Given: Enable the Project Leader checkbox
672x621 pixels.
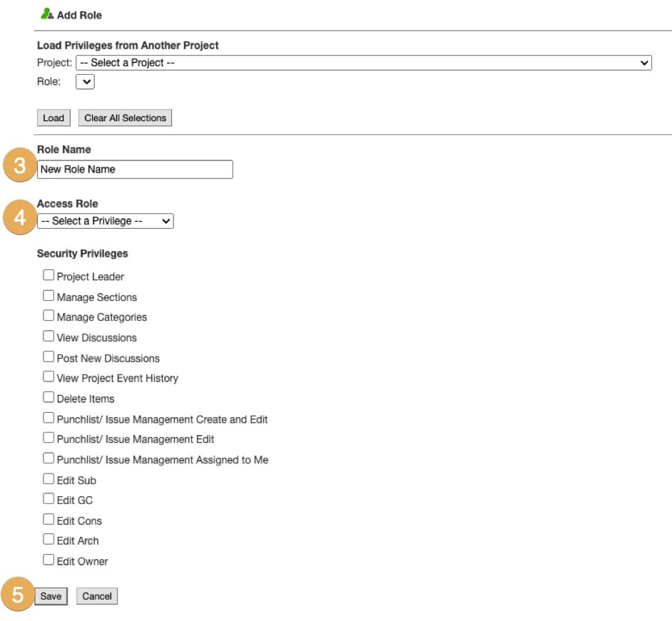Looking at the screenshot, I should click(x=49, y=275).
